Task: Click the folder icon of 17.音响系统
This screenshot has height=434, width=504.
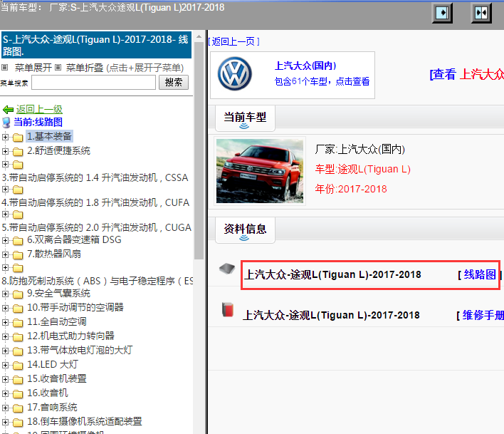Action: pyautogui.click(x=18, y=408)
